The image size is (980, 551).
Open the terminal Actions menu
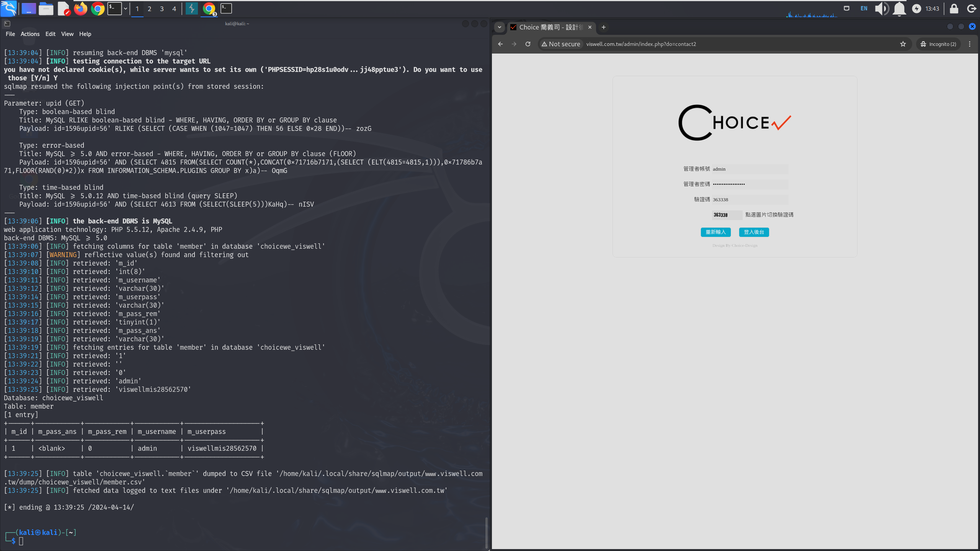tap(30, 34)
